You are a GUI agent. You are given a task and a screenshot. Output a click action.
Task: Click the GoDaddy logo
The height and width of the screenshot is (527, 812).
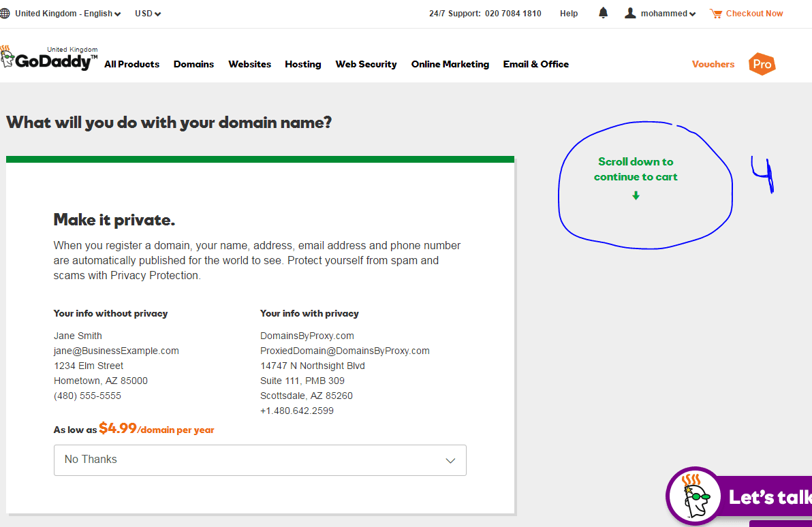48,60
